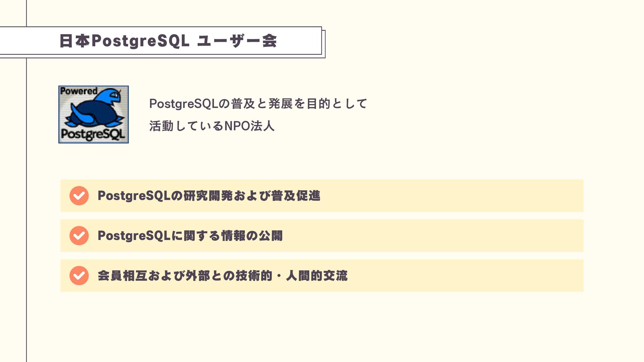Select the text PostgreSQLの研究開発および普及促進
Image resolution: width=644 pixels, height=362 pixels.
(209, 196)
